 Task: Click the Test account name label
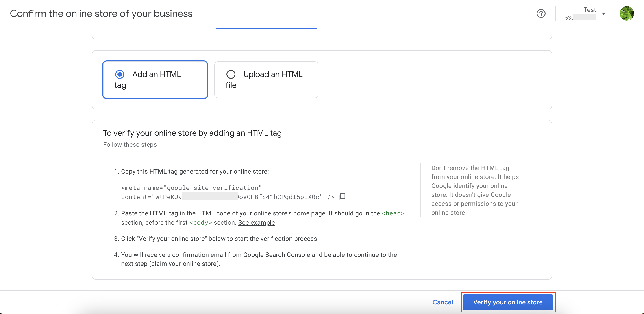pyautogui.click(x=590, y=10)
